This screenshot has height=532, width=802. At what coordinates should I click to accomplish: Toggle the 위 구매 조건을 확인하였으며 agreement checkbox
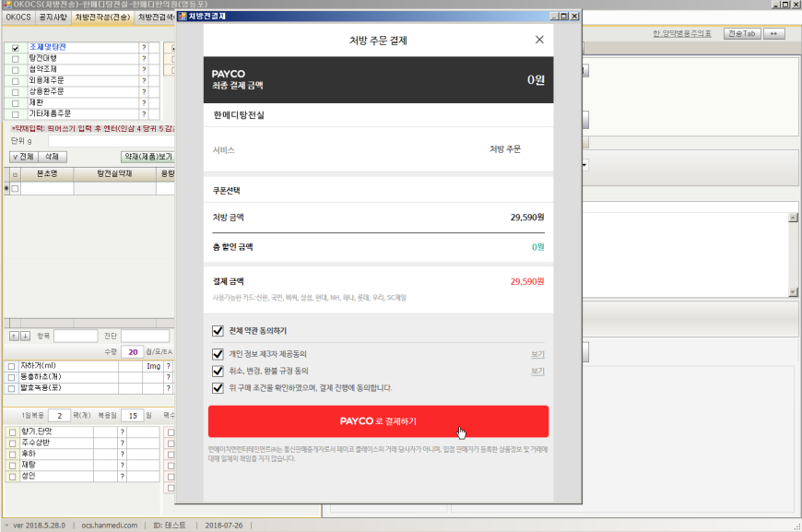pos(218,387)
